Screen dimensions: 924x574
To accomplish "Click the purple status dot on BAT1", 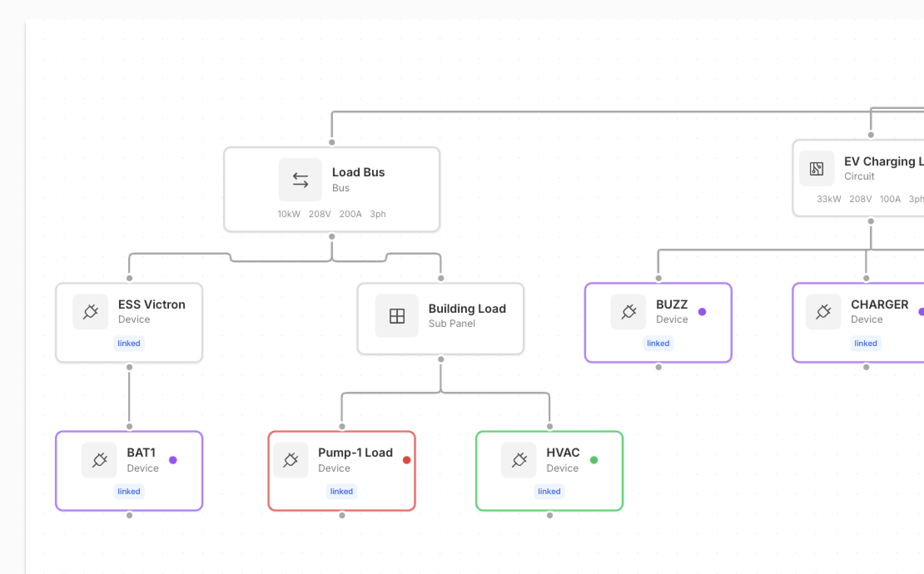I will click(x=173, y=460).
